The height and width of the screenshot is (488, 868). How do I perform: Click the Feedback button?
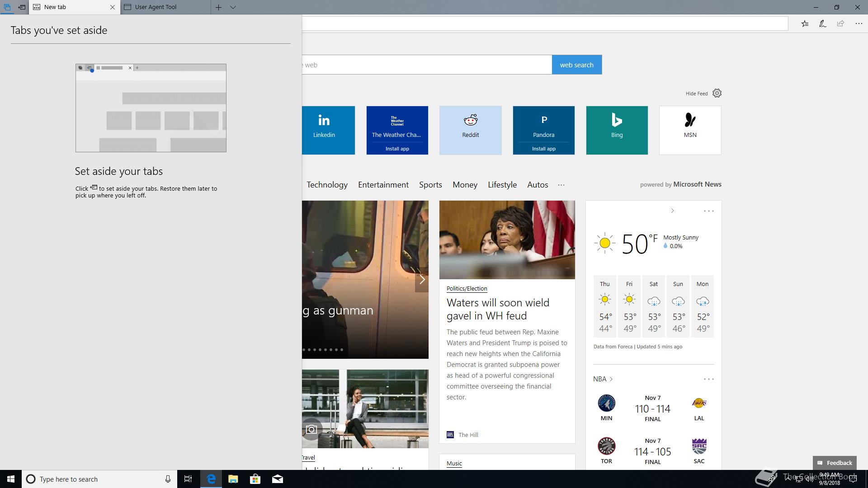(x=835, y=463)
